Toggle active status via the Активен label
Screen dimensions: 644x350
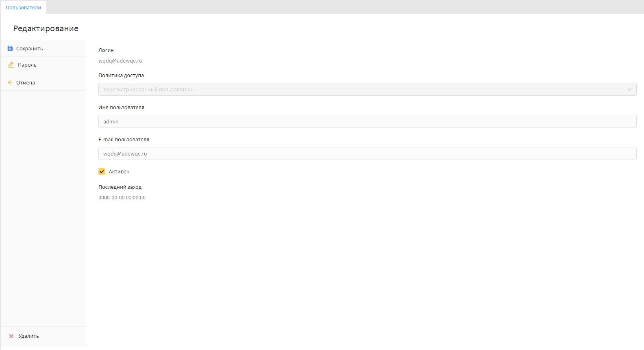click(x=119, y=172)
